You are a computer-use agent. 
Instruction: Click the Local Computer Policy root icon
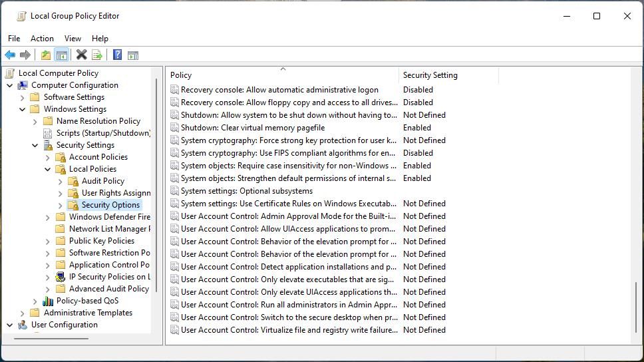[x=10, y=73]
